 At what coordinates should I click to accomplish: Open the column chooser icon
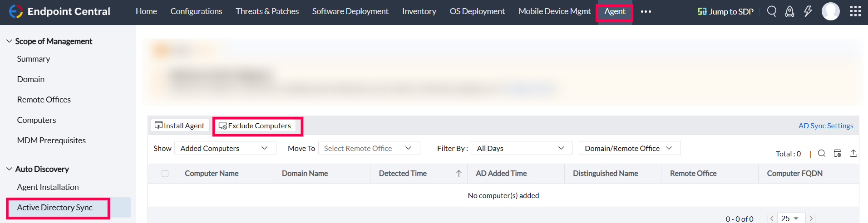(838, 153)
